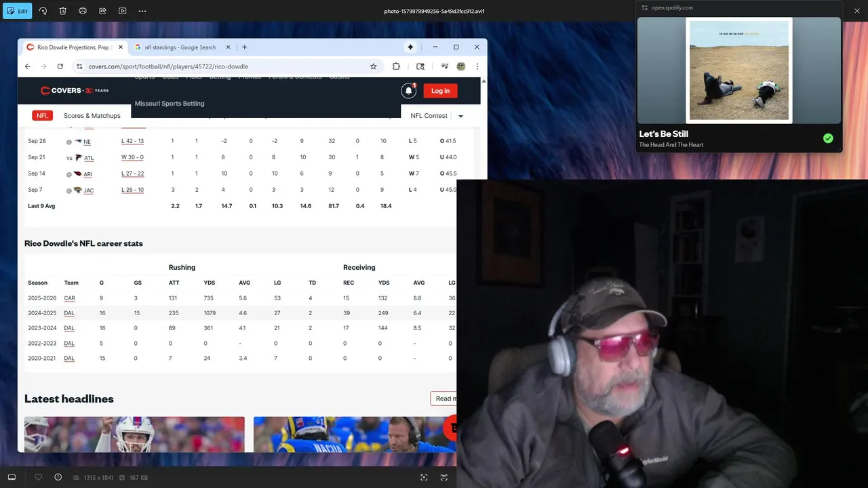This screenshot has width=868, height=488.
Task: Open the NE opponent link
Action: (87, 142)
